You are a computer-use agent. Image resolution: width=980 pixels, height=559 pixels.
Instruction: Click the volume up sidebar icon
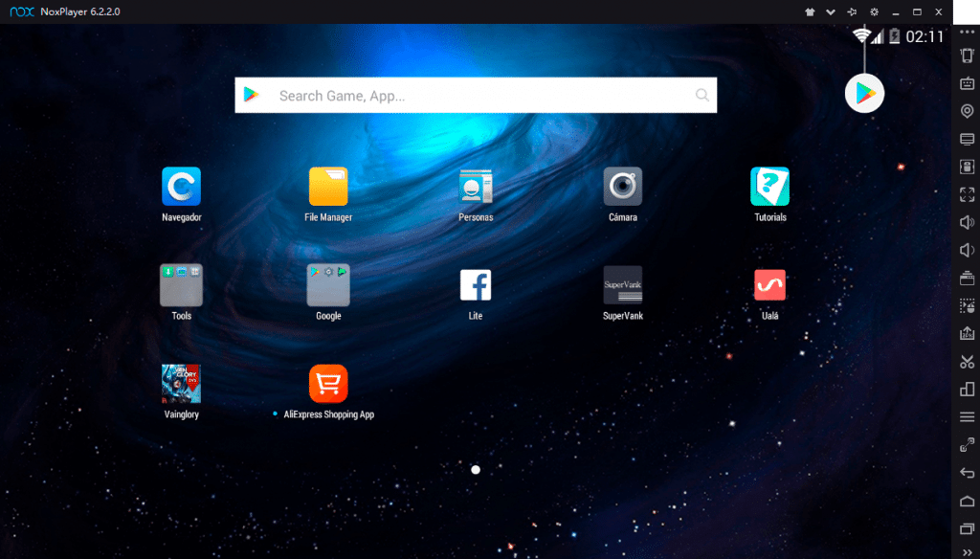pyautogui.click(x=967, y=223)
